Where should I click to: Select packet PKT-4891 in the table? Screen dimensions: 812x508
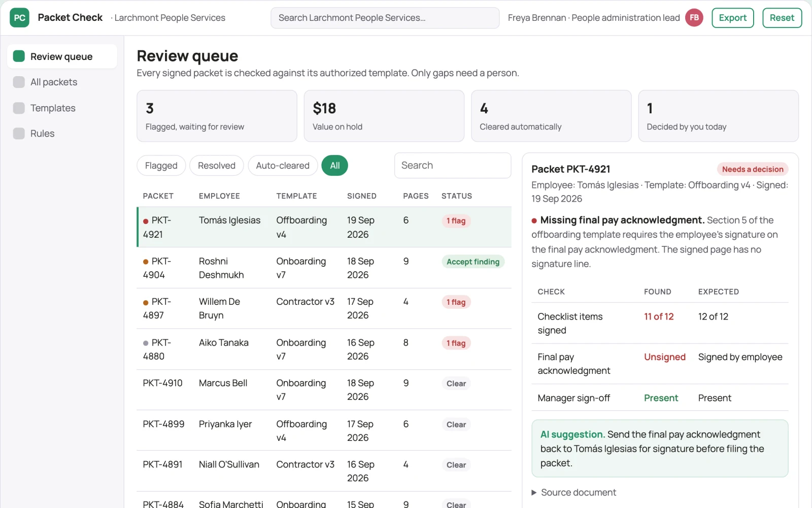tap(324, 471)
